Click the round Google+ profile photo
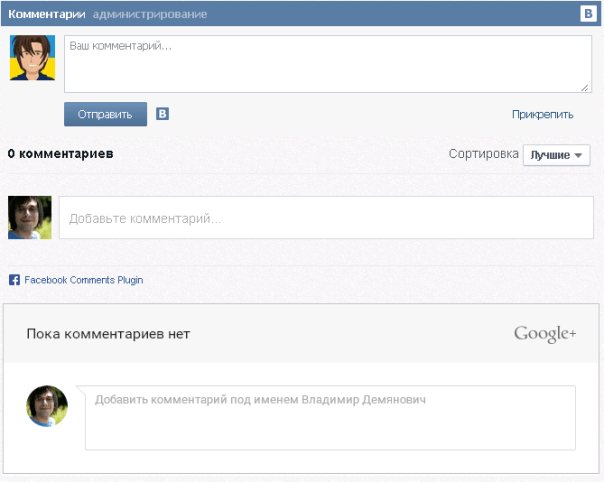Image resolution: width=604 pixels, height=482 pixels. click(47, 406)
